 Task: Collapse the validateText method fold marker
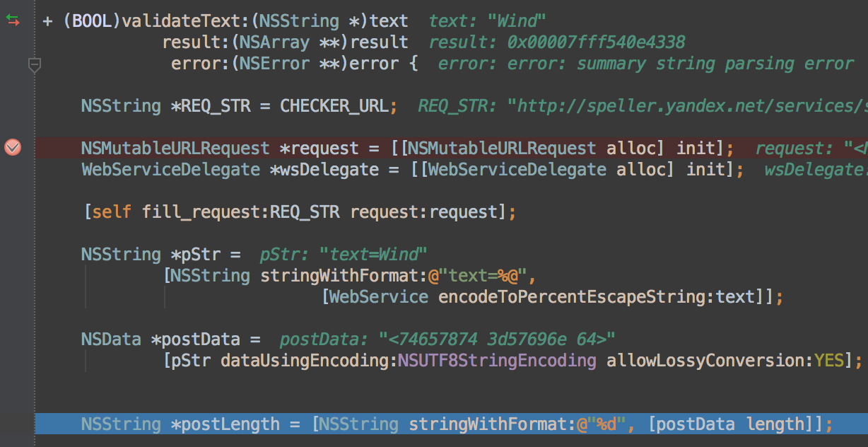(34, 65)
